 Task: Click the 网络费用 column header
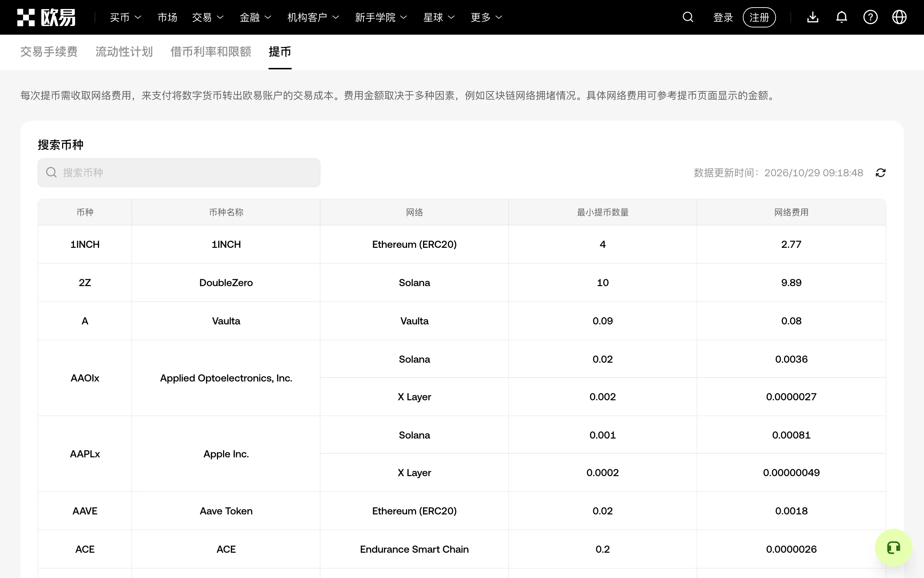(791, 212)
